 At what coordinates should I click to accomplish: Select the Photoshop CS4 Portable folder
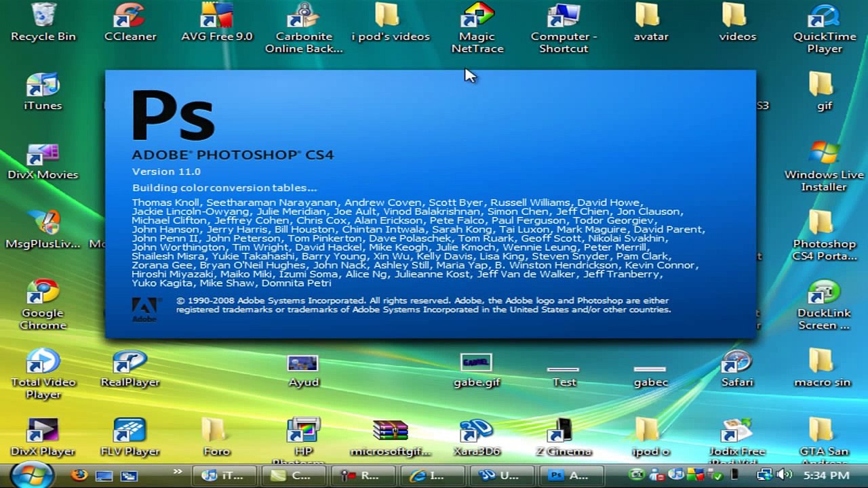(825, 235)
